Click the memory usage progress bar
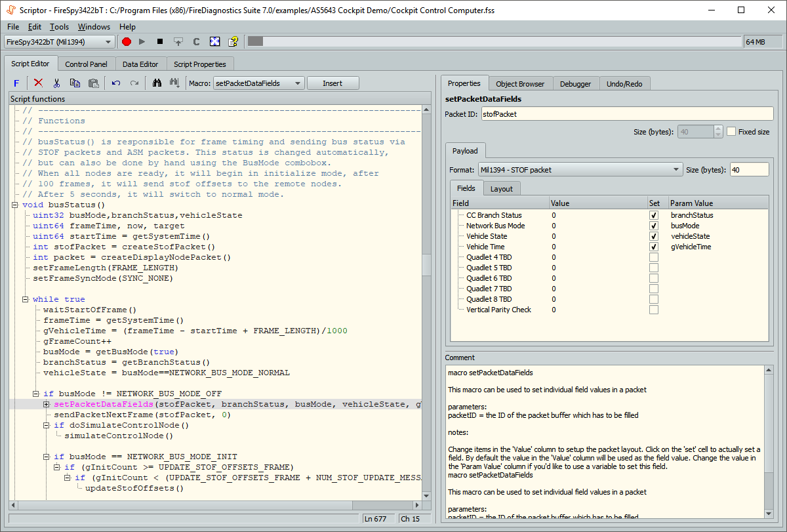The image size is (787, 532). [495, 41]
